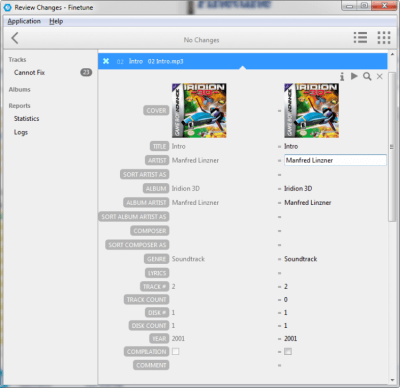Click blue X icon beside 02 Intro
This screenshot has width=400, height=388.
click(x=106, y=61)
